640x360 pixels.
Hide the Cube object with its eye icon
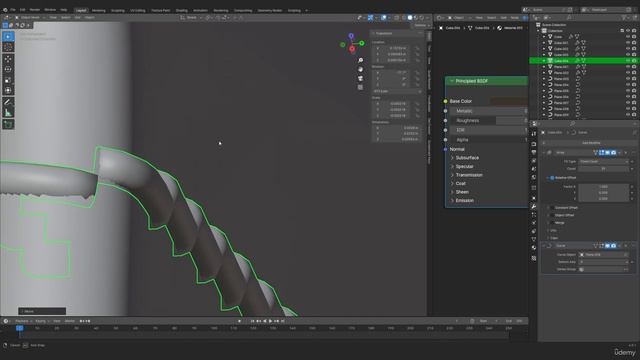tap(628, 37)
